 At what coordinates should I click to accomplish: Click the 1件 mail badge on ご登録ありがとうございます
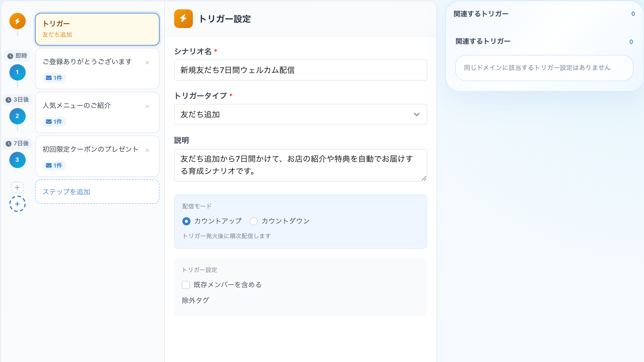pos(54,78)
